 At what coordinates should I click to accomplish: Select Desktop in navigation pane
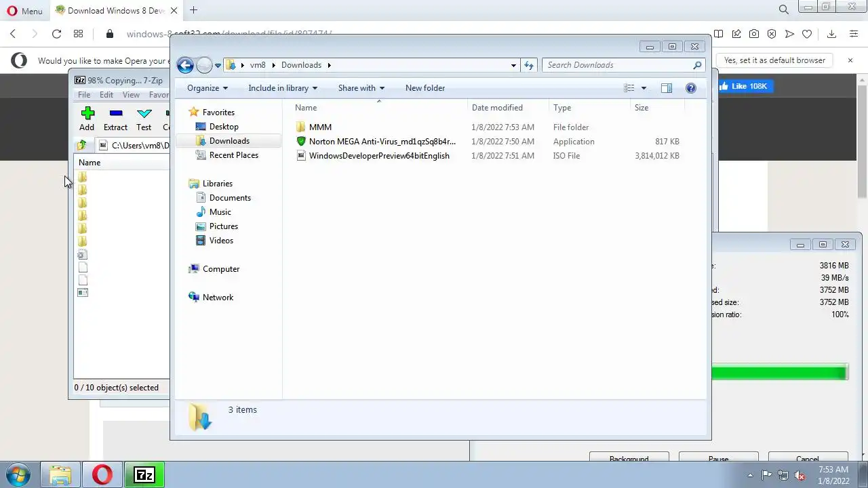[x=224, y=127]
